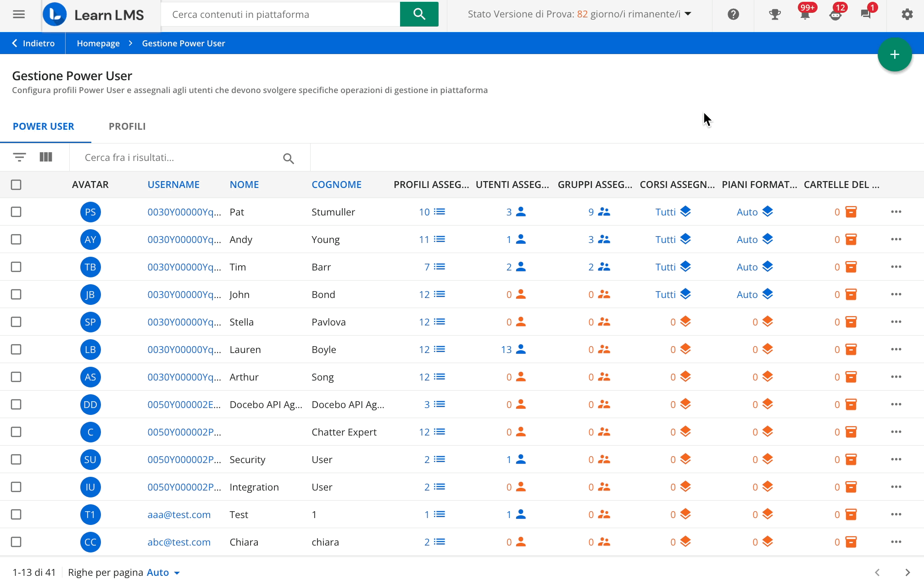Click the green plus add button
Image resolution: width=924 pixels, height=585 pixels.
894,55
